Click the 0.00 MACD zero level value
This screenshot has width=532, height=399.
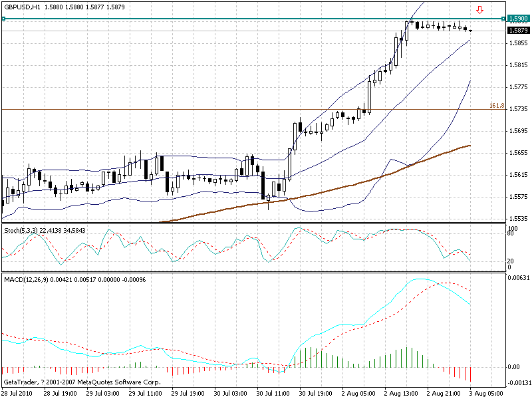point(513,367)
